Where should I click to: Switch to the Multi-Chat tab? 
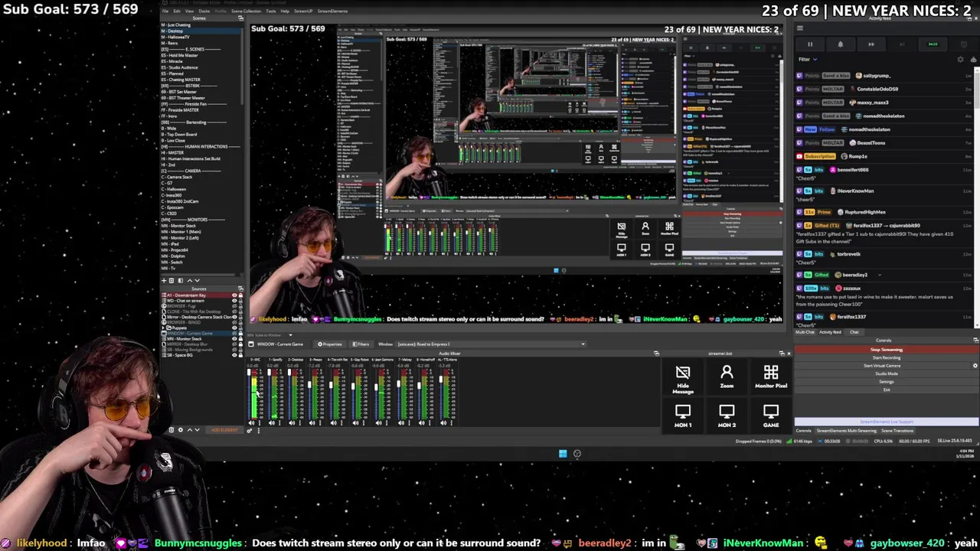805,332
